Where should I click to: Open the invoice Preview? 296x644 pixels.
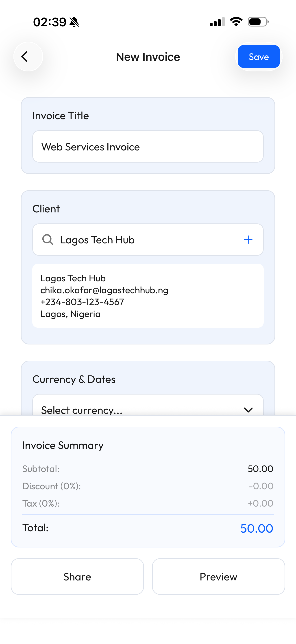pyautogui.click(x=218, y=576)
